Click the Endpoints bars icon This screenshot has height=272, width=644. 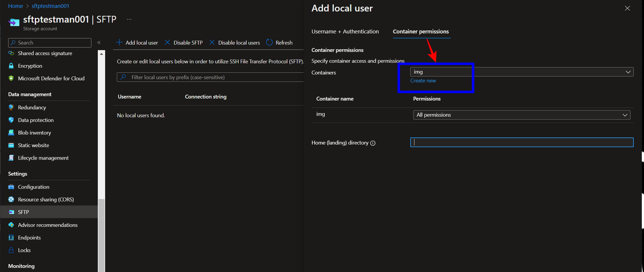pos(11,237)
